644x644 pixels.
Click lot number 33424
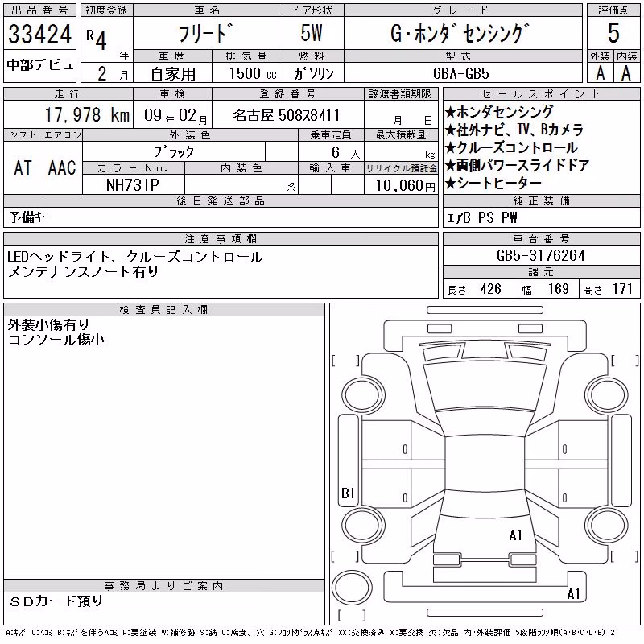pos(39,34)
